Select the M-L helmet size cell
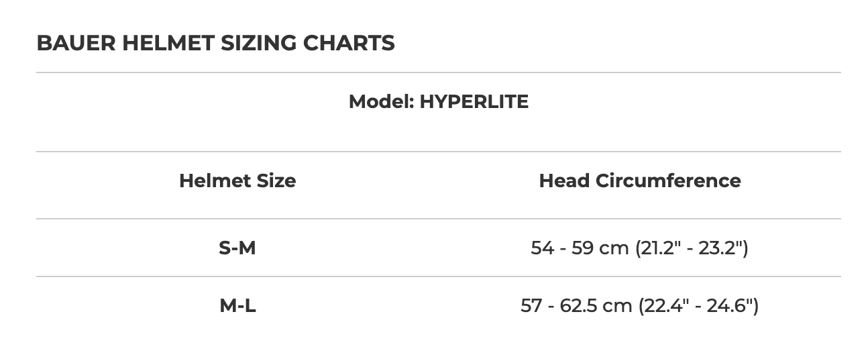The width and height of the screenshot is (868, 361). tap(237, 306)
